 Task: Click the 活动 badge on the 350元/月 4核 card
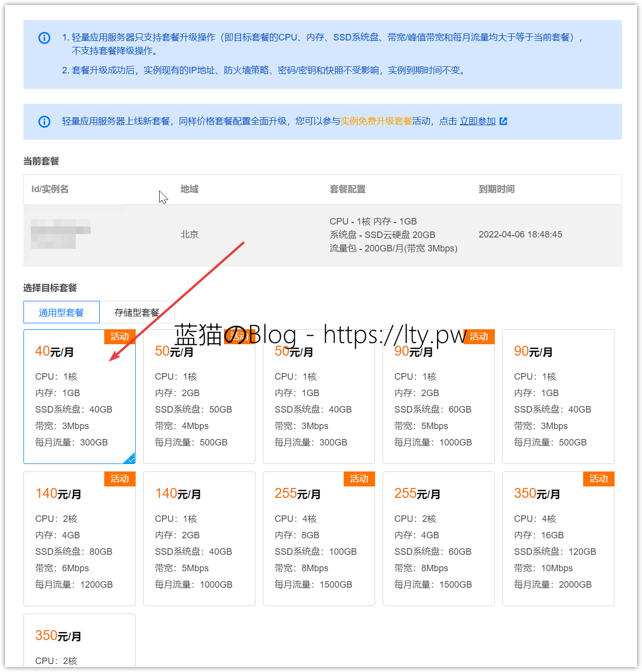[599, 479]
